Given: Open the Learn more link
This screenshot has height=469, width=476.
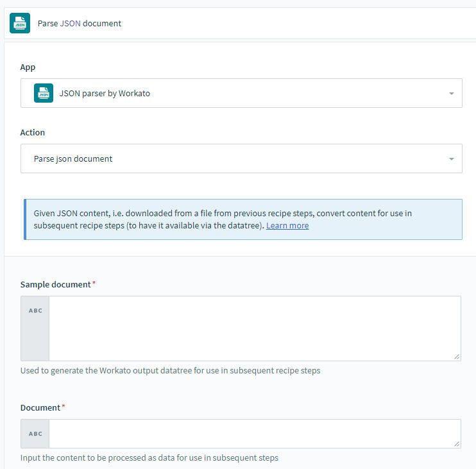Looking at the screenshot, I should (x=287, y=226).
